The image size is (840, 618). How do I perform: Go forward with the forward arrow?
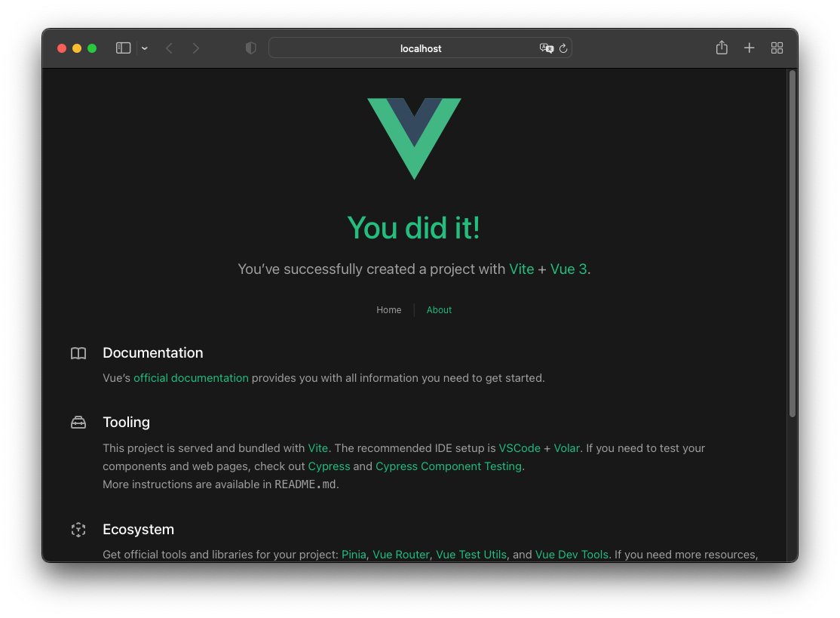pyautogui.click(x=195, y=48)
